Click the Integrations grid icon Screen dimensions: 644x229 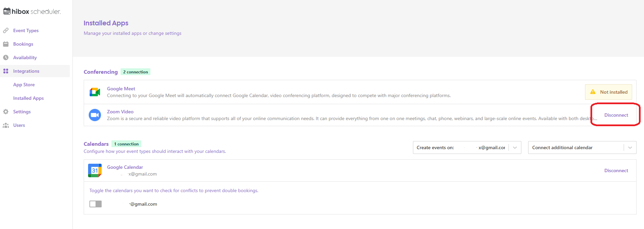[6, 71]
